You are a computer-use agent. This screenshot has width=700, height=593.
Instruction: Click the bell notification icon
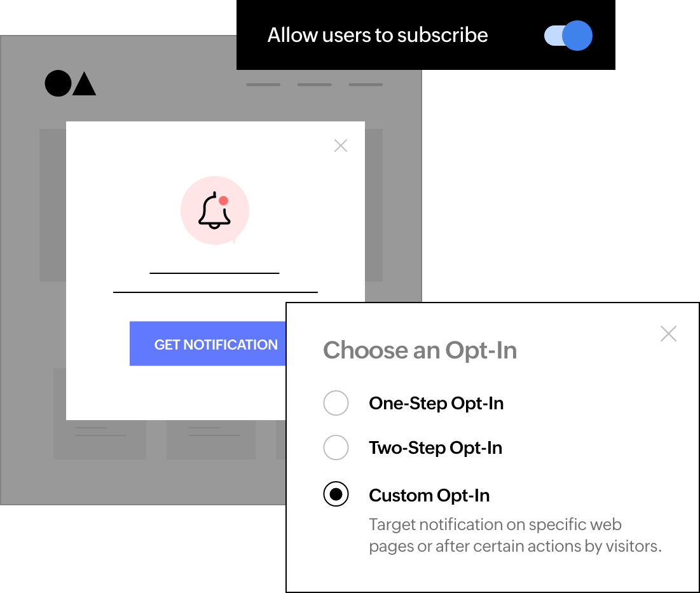click(214, 210)
